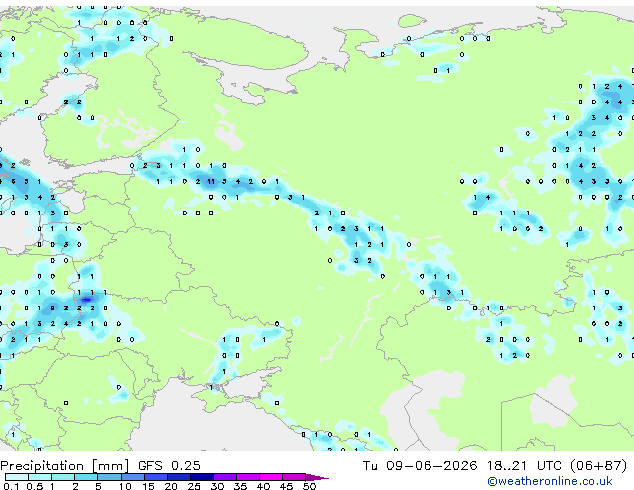Select the 45–50 mm legend color swatch
Screen dimensions: 634x490
294,477
